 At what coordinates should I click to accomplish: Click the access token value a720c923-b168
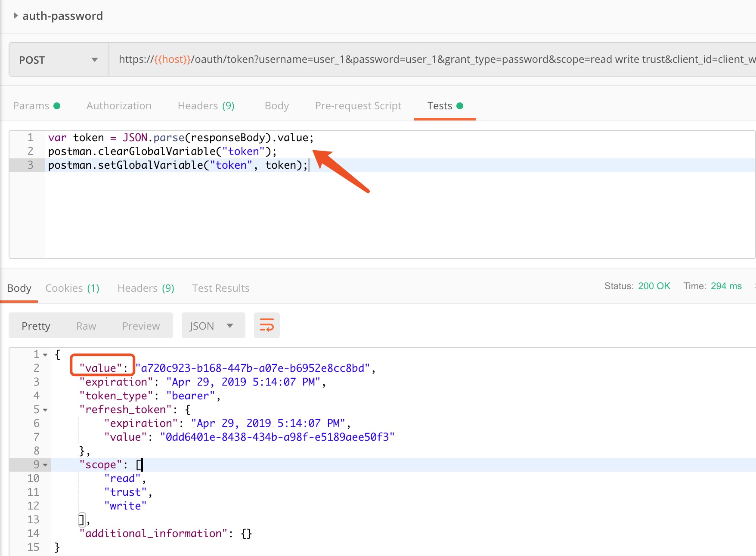pyautogui.click(x=253, y=368)
